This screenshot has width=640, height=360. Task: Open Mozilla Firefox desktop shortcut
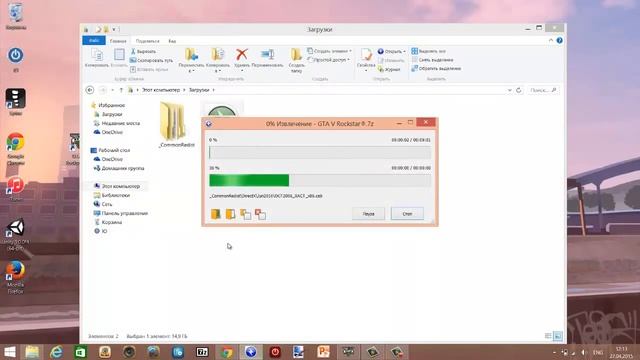point(16,278)
